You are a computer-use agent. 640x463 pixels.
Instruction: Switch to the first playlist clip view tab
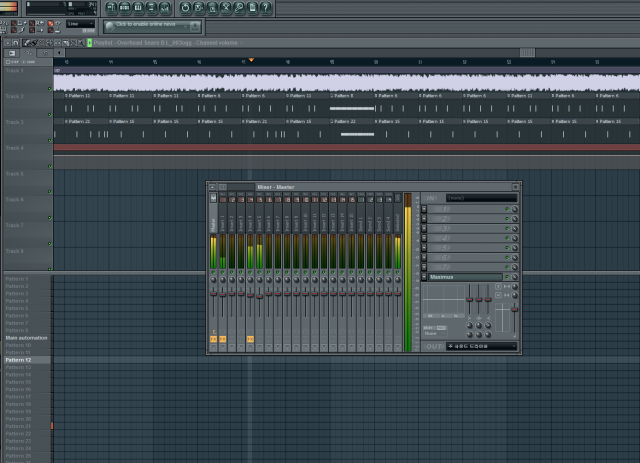click(12, 53)
